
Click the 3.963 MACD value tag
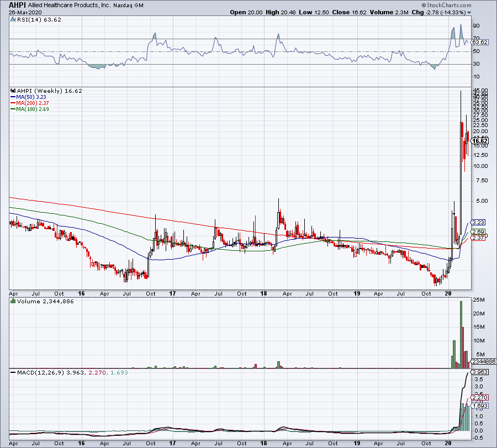tap(480, 372)
